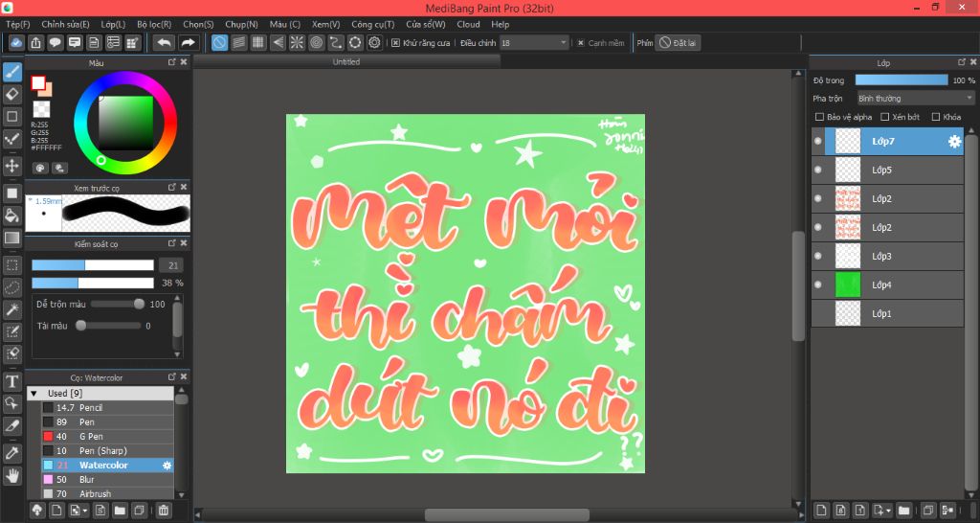Hide layer Lớp7 visibility dot

(x=817, y=142)
